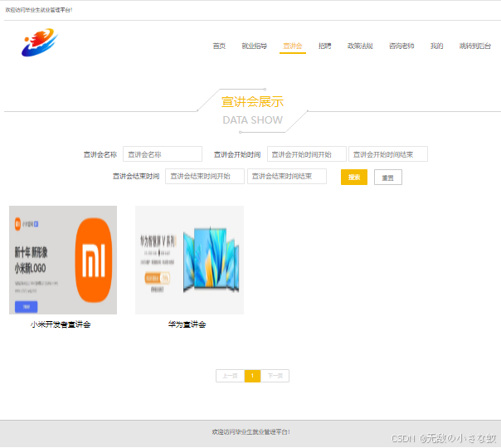
Task: Click the platform logo icon
Action: pyautogui.click(x=40, y=42)
